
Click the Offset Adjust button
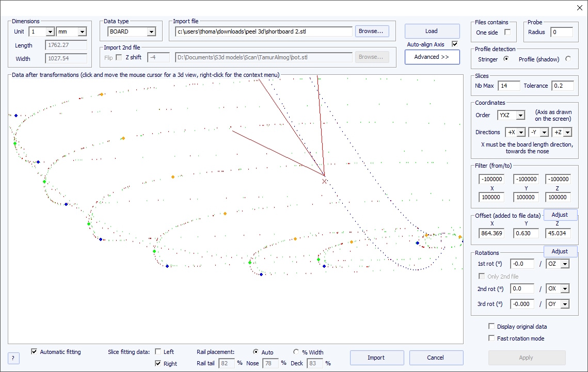coord(560,215)
